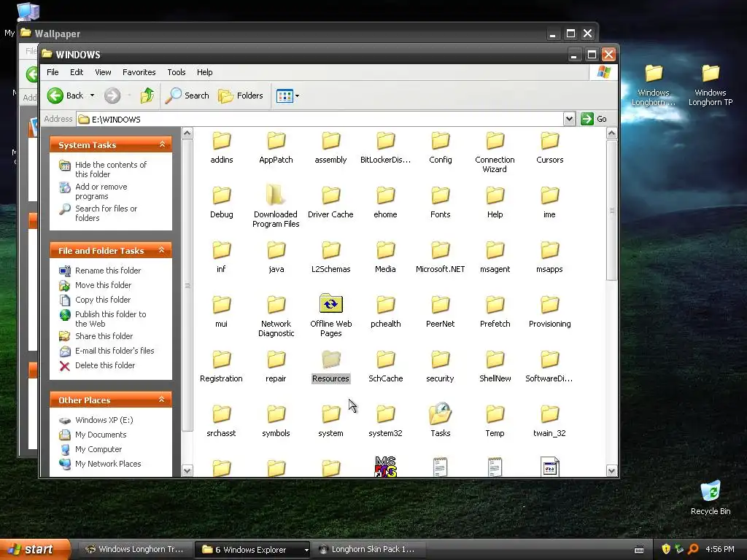Image resolution: width=747 pixels, height=560 pixels.
Task: Click E-mail this folder's files task
Action: click(115, 351)
